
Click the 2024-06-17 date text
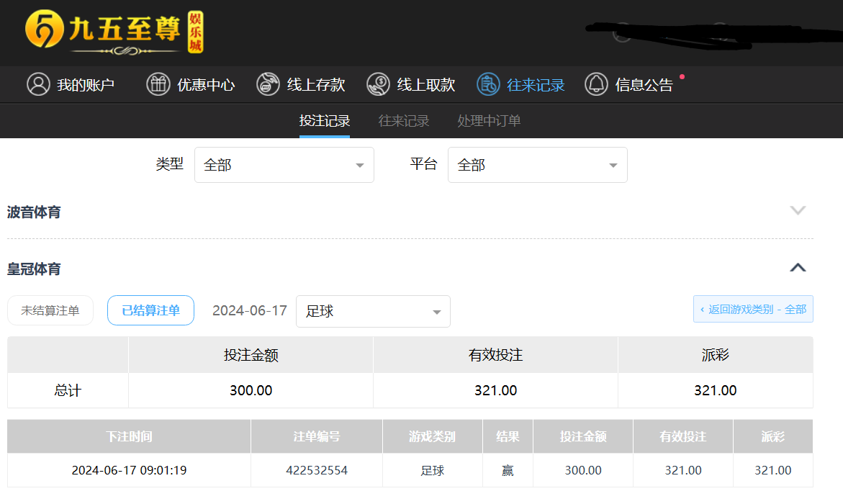[250, 311]
